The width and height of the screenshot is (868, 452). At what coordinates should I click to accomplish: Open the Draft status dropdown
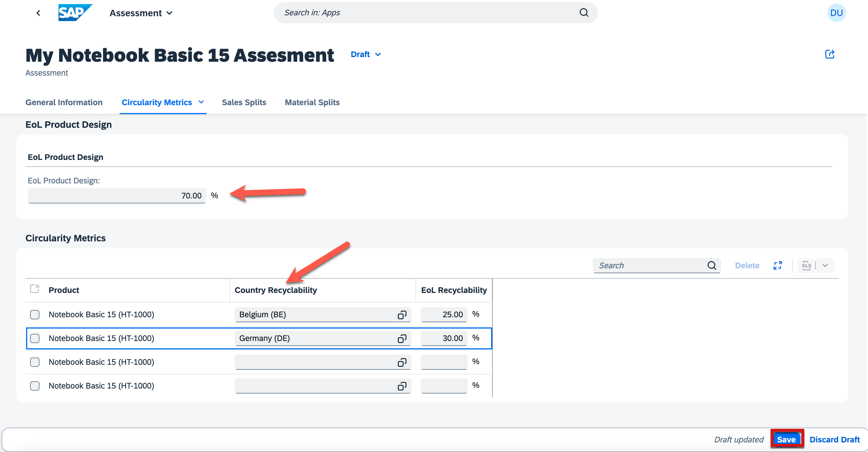point(366,54)
